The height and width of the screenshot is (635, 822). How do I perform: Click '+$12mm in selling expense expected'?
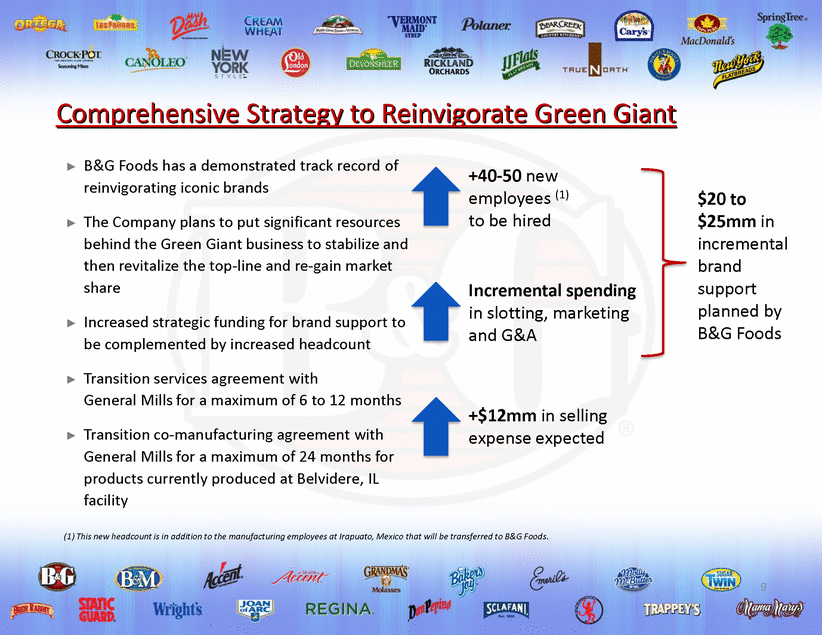537,426
